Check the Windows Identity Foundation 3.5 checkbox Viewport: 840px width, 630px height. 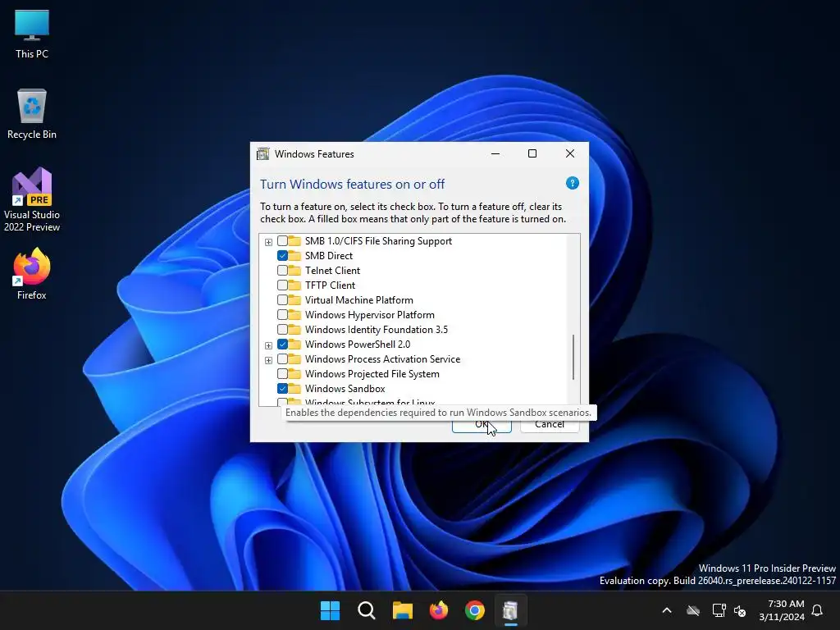pyautogui.click(x=282, y=330)
